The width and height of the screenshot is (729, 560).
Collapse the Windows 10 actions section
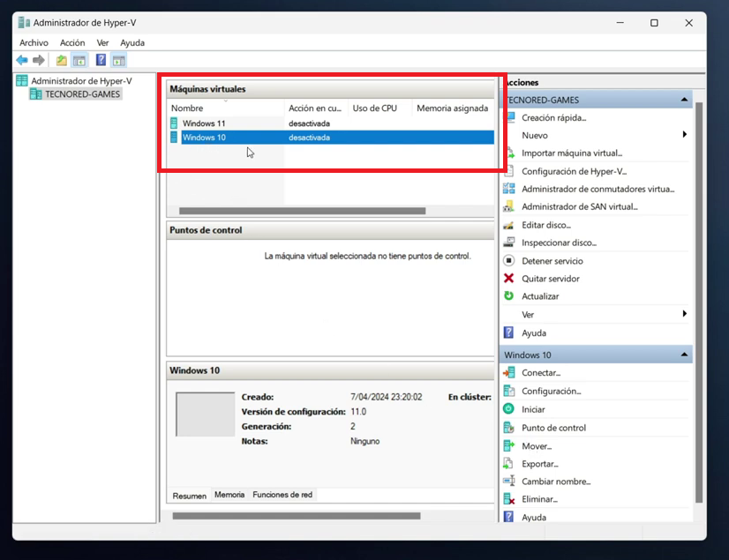[684, 355]
